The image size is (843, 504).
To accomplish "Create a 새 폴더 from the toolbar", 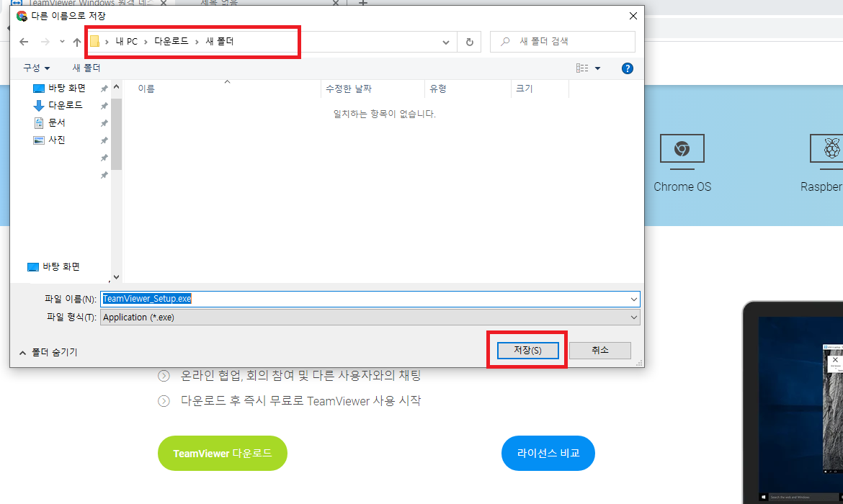I will click(x=86, y=68).
